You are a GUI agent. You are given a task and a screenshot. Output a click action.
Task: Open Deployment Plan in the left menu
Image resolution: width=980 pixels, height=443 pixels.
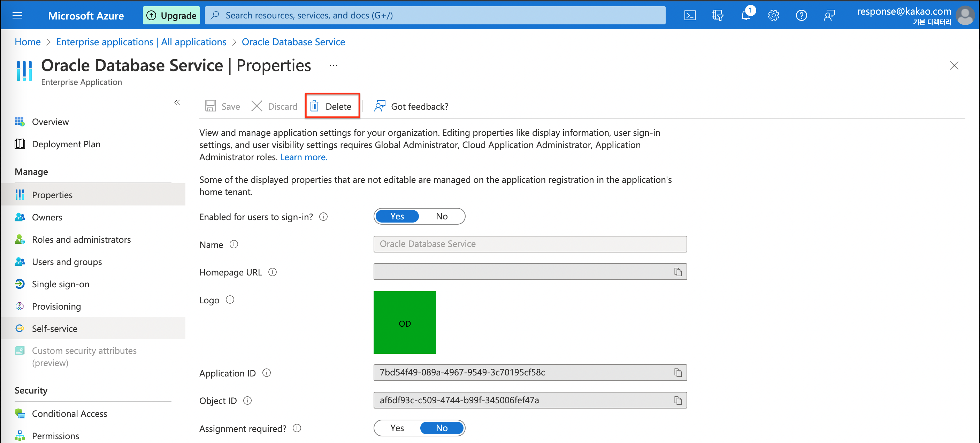tap(93, 144)
